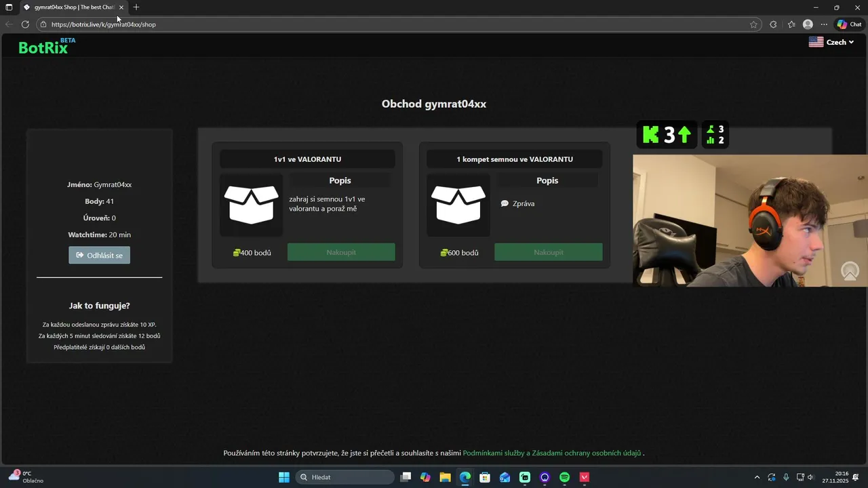The image size is (868, 488).
Task: Click the Hledat taskbar search box
Action: point(346,477)
